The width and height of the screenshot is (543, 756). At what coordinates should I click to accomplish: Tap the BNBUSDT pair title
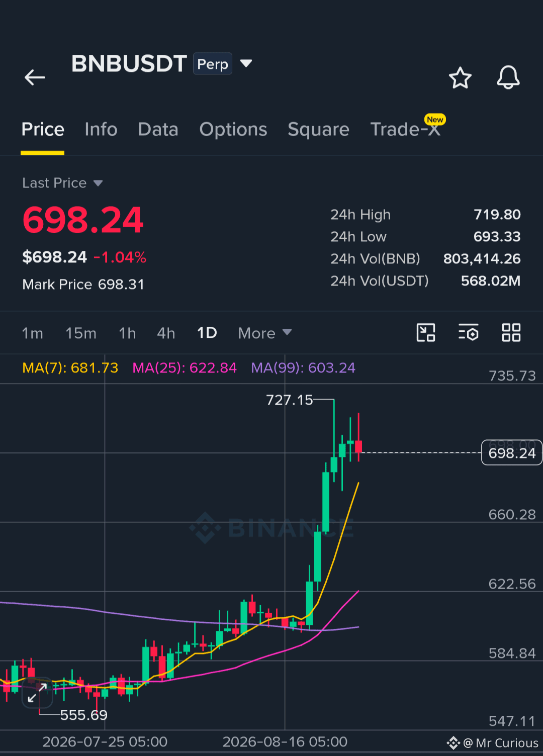pyautogui.click(x=129, y=64)
